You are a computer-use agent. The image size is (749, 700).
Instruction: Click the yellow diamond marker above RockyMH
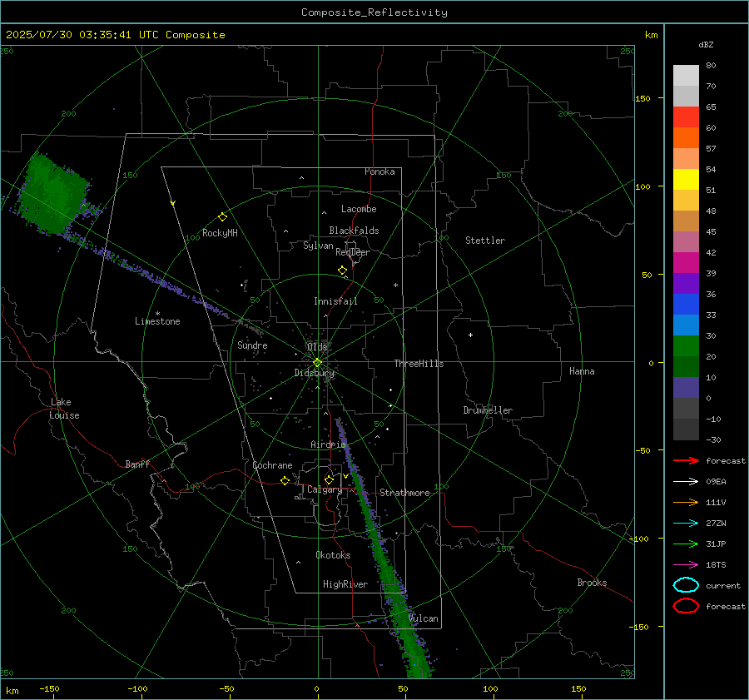click(x=222, y=217)
